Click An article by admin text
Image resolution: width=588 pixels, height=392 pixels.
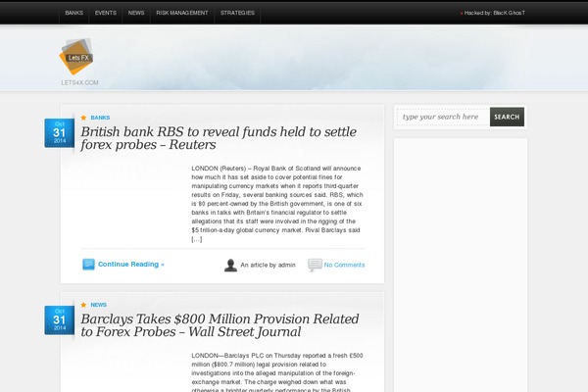pos(268,265)
